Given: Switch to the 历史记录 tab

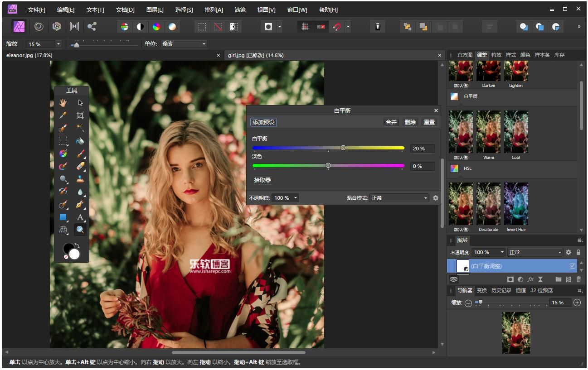Looking at the screenshot, I should pyautogui.click(x=501, y=290).
